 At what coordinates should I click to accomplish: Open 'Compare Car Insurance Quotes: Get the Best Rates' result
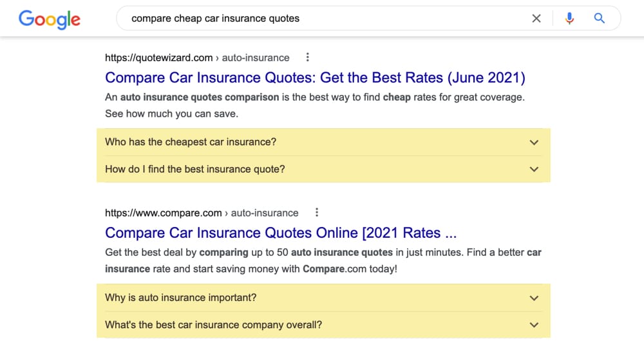(315, 77)
